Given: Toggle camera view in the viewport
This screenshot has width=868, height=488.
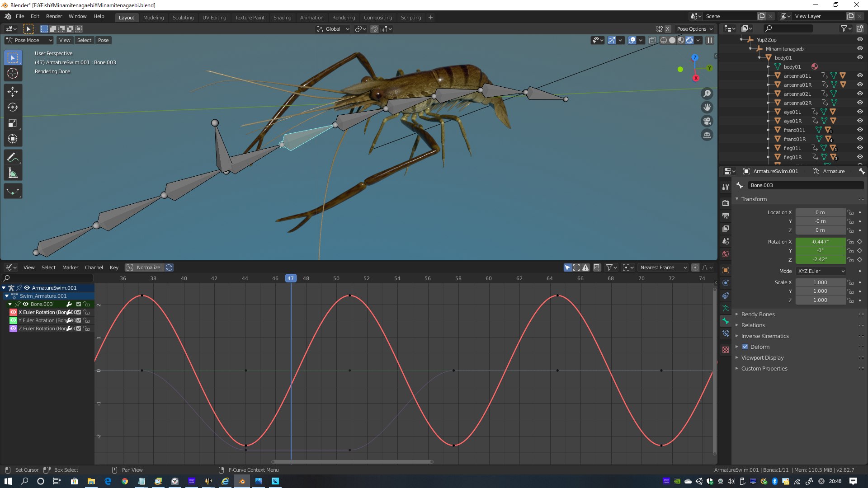Looking at the screenshot, I should (707, 121).
